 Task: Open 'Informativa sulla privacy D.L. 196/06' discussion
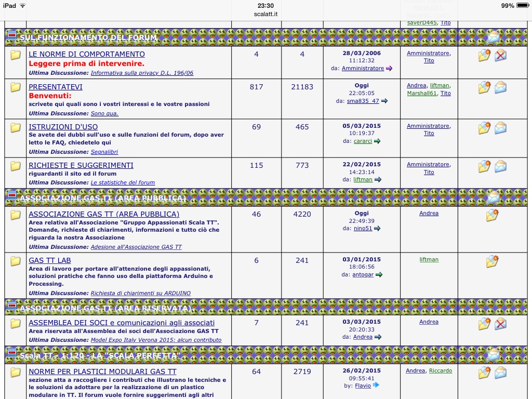[x=142, y=73]
